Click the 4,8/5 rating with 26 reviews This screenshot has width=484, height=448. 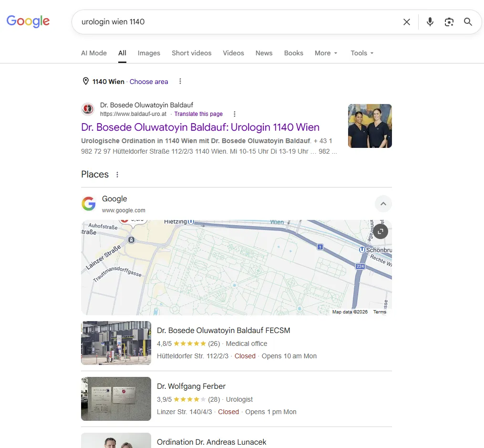(188, 344)
